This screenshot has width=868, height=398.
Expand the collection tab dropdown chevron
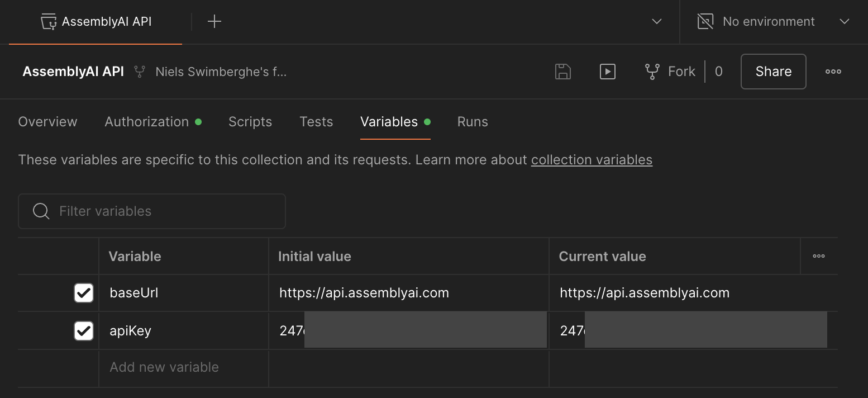(x=656, y=21)
